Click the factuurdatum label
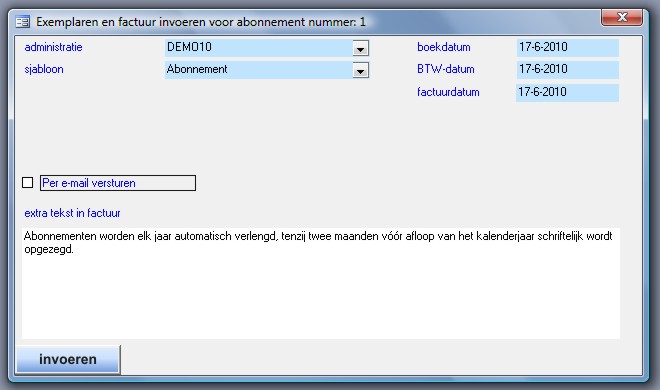 click(448, 92)
